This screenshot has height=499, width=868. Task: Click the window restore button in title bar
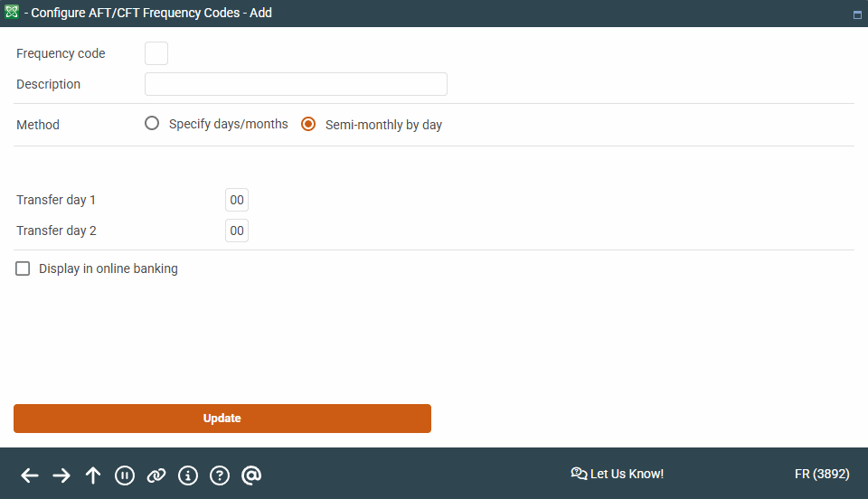click(x=856, y=14)
